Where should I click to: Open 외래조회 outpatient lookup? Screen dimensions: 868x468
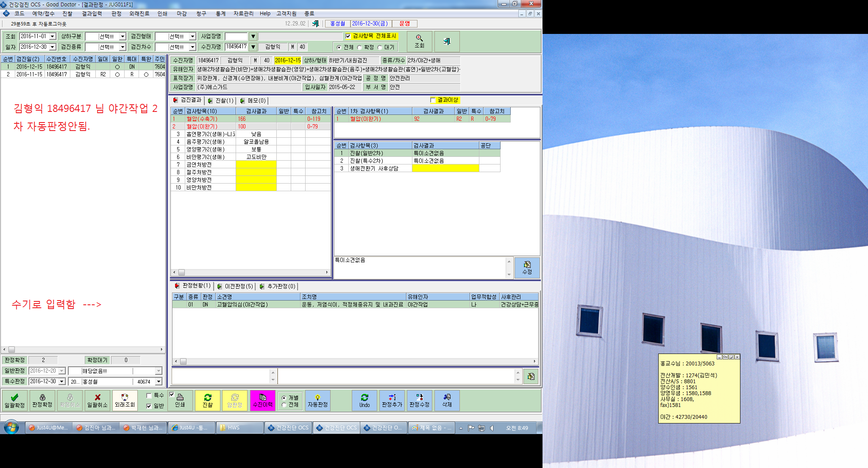click(x=125, y=401)
